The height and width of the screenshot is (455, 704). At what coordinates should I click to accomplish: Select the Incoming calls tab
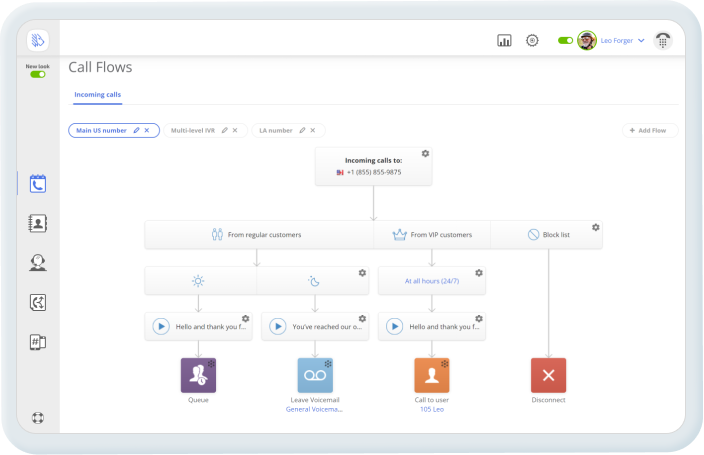point(98,95)
